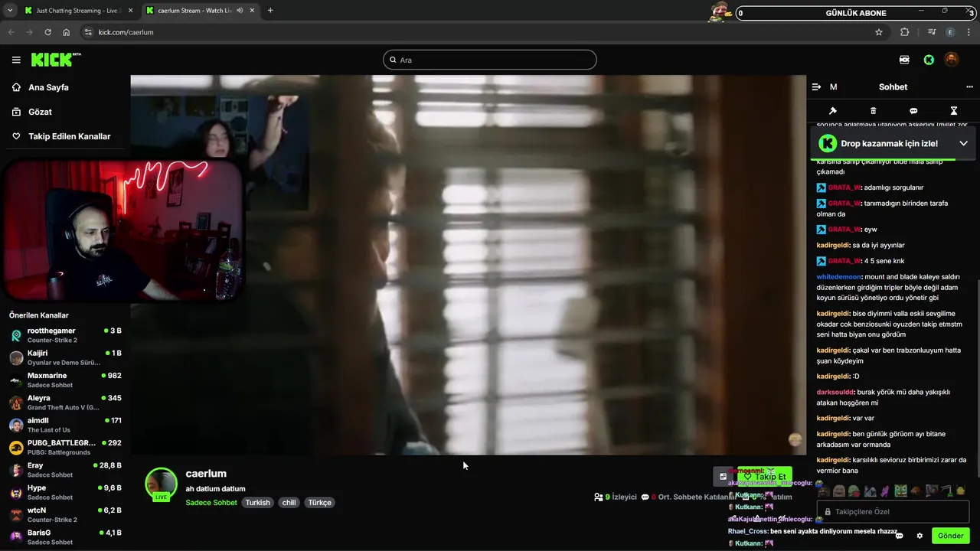Open the Sadece Sohbet category link
Image resolution: width=980 pixels, height=551 pixels.
[211, 503]
